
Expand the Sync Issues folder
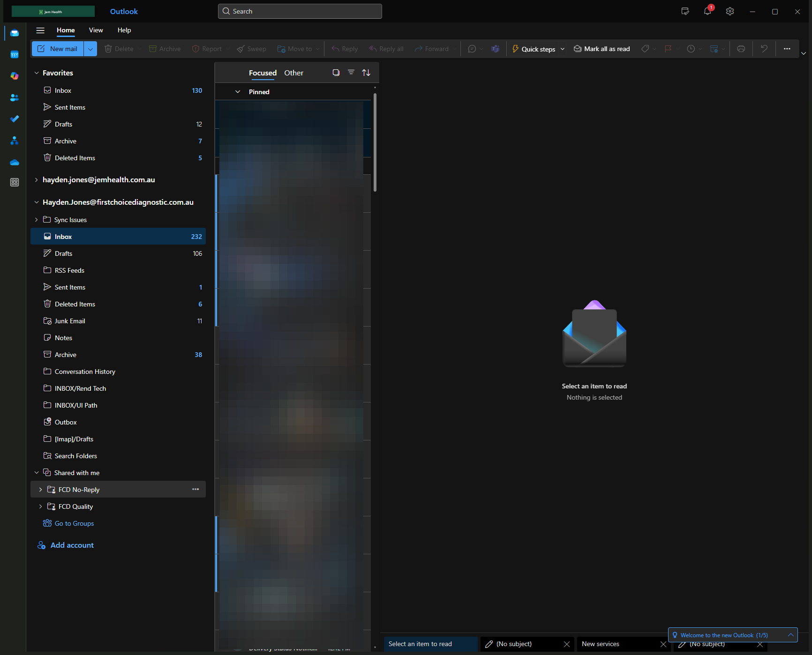coord(37,220)
